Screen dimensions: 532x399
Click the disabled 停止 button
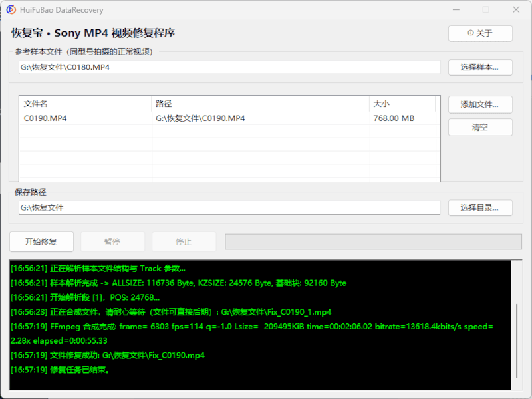coord(184,241)
